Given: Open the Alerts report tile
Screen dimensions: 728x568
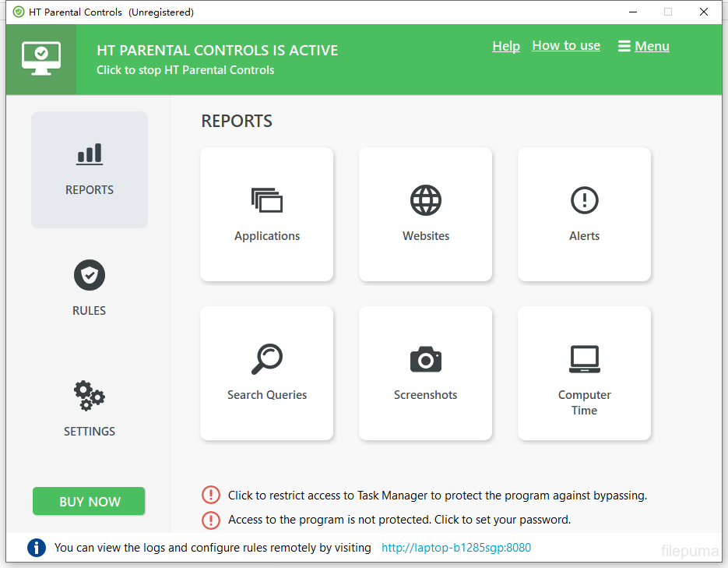Looking at the screenshot, I should coord(584,214).
